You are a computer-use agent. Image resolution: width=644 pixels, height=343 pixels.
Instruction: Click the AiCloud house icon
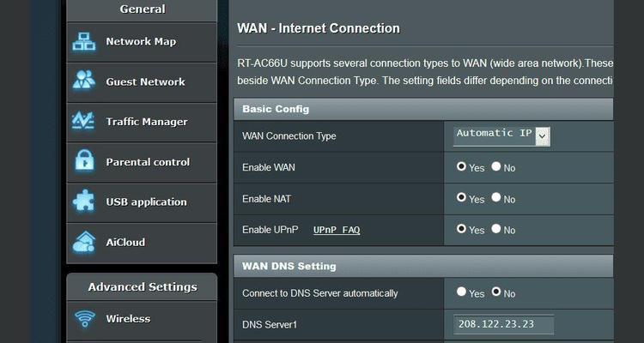(x=84, y=242)
